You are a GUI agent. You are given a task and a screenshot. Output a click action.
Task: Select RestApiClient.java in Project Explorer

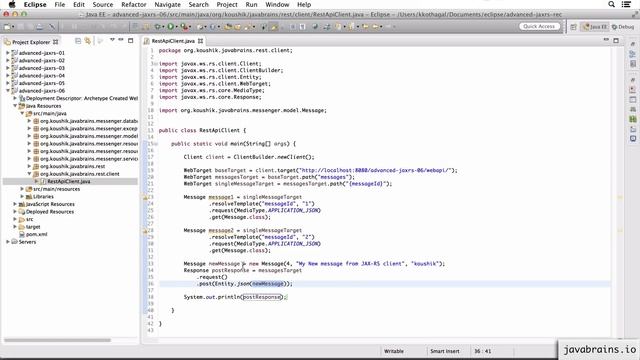69,181
